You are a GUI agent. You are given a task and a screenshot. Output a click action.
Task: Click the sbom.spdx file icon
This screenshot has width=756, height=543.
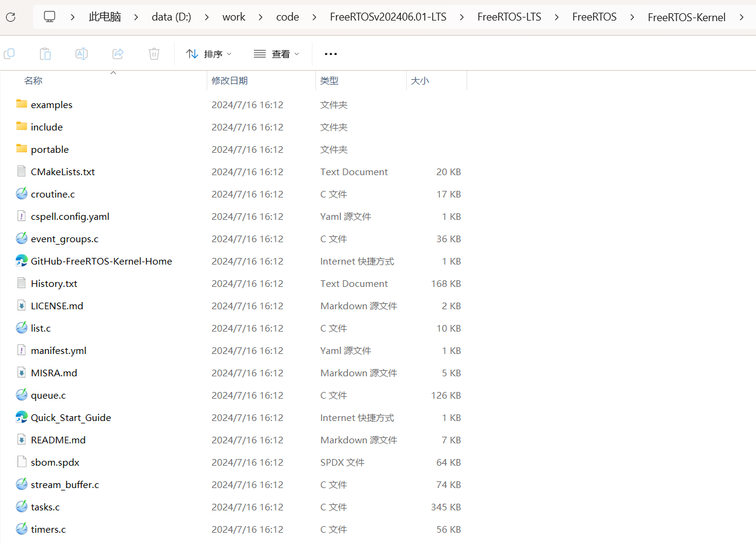pyautogui.click(x=22, y=461)
